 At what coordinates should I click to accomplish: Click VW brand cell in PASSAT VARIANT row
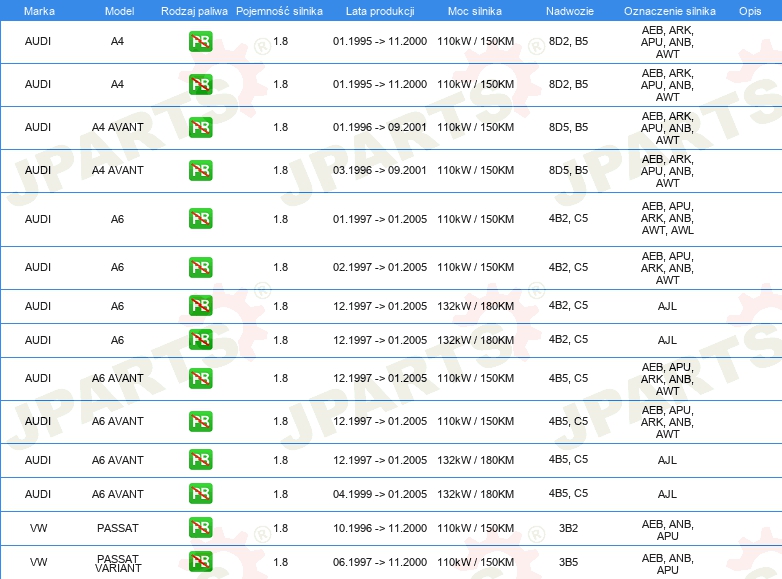click(38, 562)
